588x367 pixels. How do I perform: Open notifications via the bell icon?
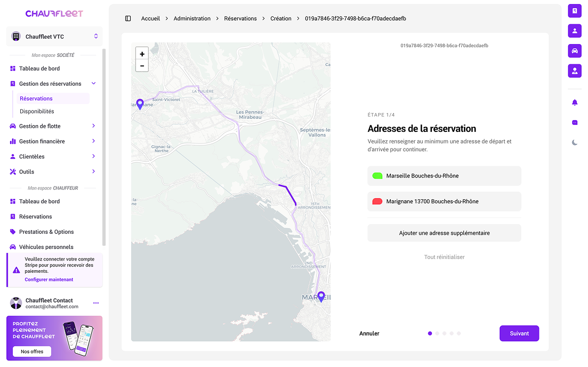pos(575,102)
